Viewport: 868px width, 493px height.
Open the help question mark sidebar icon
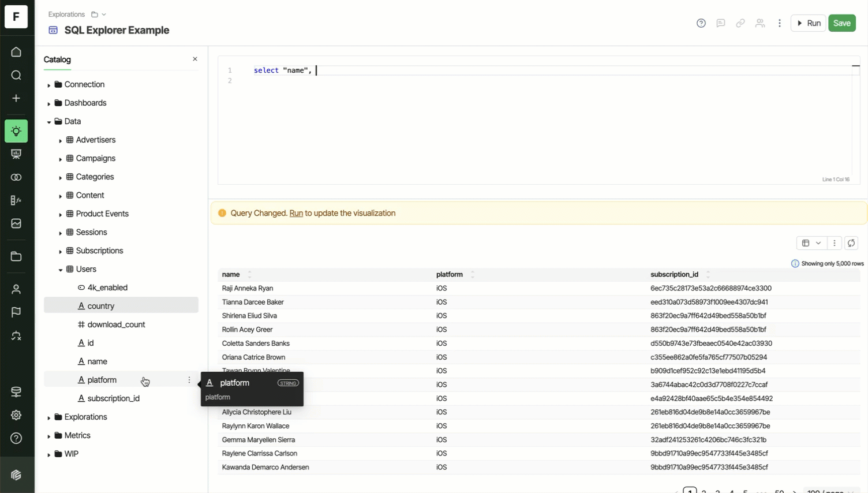pyautogui.click(x=16, y=438)
